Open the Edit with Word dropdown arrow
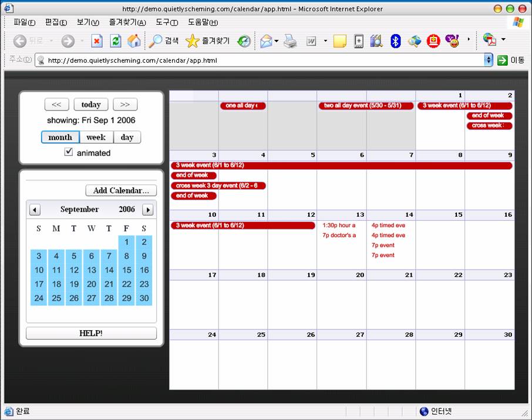 point(325,41)
